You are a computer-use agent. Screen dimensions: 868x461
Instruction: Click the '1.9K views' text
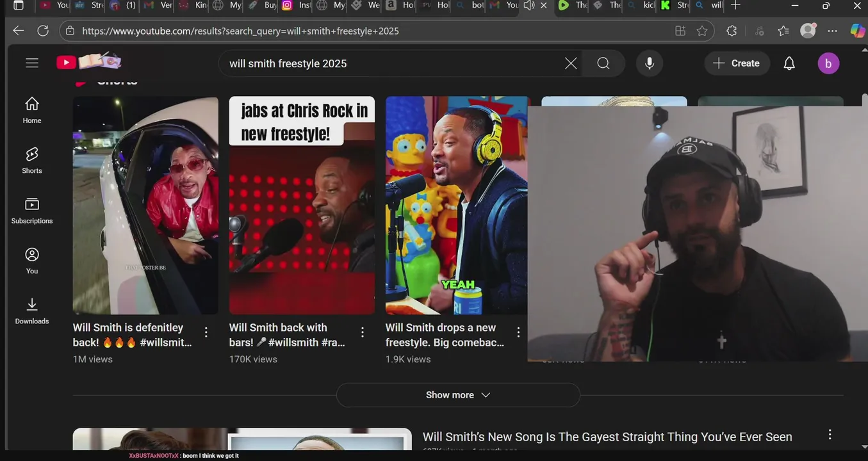click(408, 359)
